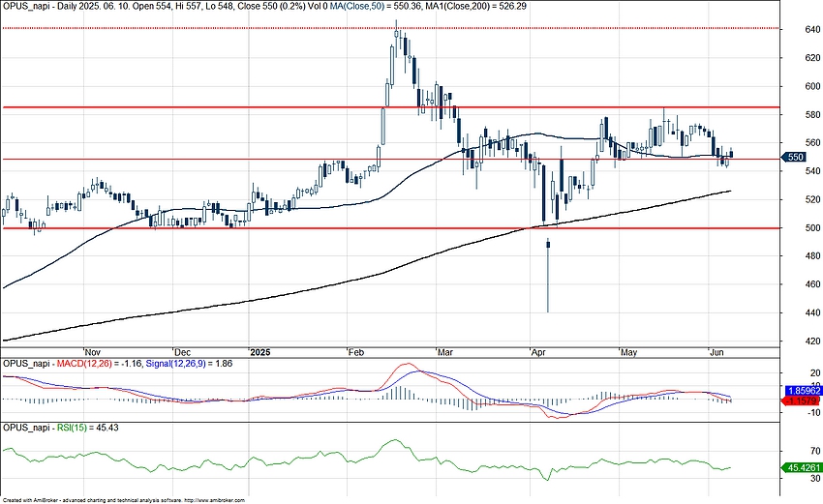
Task: Click the Nov label on the time axis
Action: [92, 352]
